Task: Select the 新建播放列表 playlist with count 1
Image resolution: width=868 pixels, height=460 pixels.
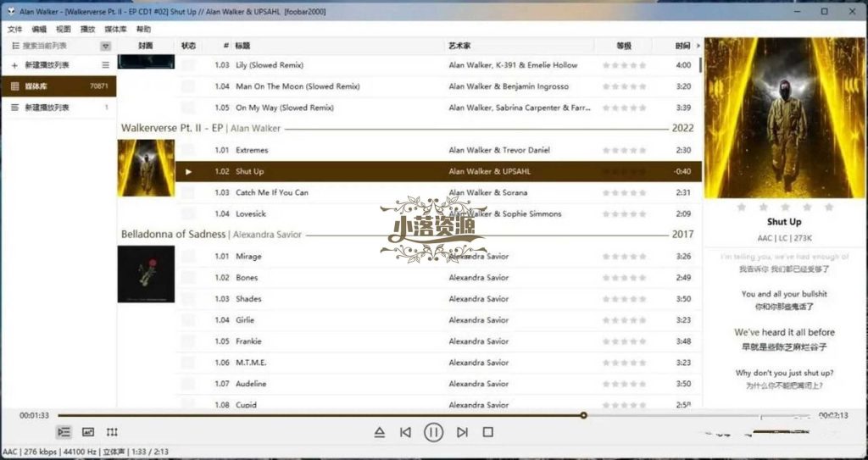Action: [58, 108]
